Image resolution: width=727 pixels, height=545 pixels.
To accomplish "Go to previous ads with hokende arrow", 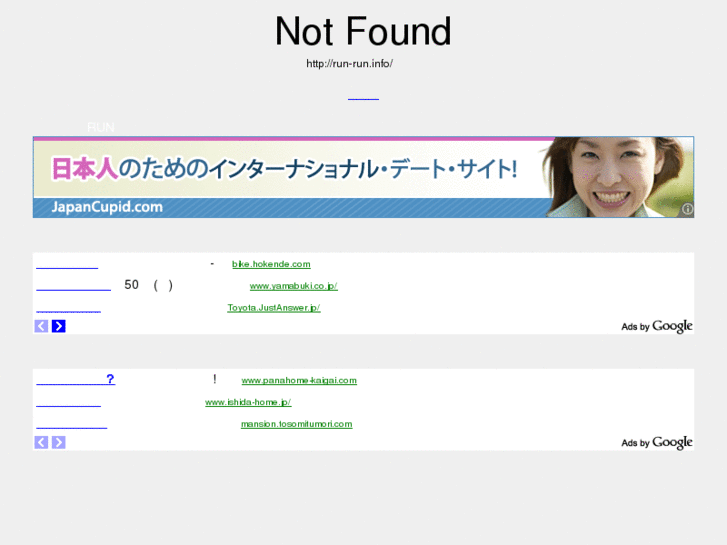I will (41, 326).
